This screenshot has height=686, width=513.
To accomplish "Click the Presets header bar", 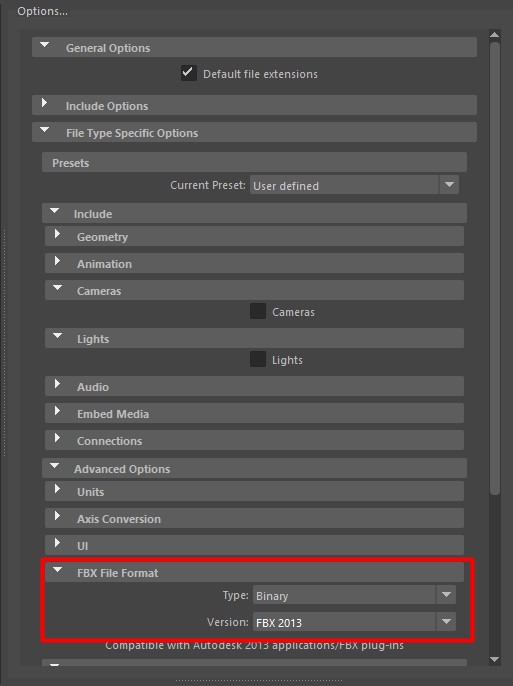I will (x=254, y=162).
